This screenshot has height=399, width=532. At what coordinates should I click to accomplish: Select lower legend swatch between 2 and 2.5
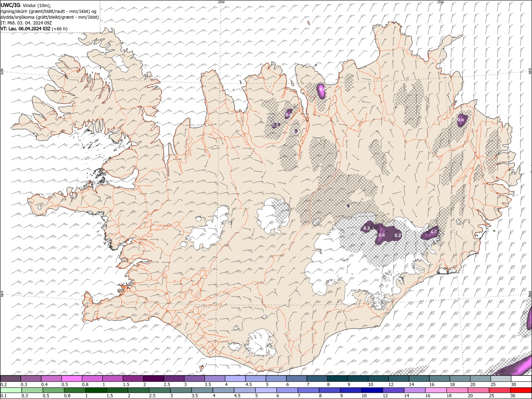pos(138,390)
